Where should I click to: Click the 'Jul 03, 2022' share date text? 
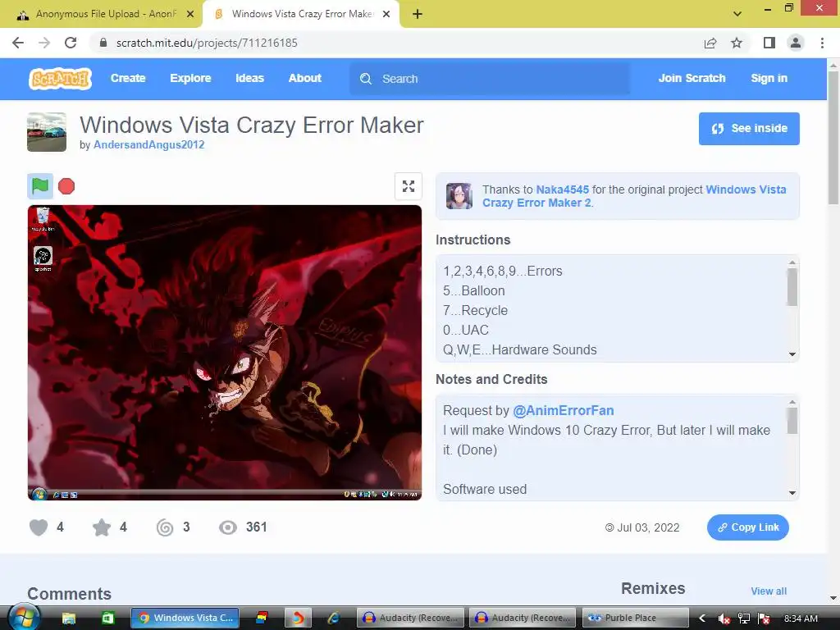(x=648, y=527)
